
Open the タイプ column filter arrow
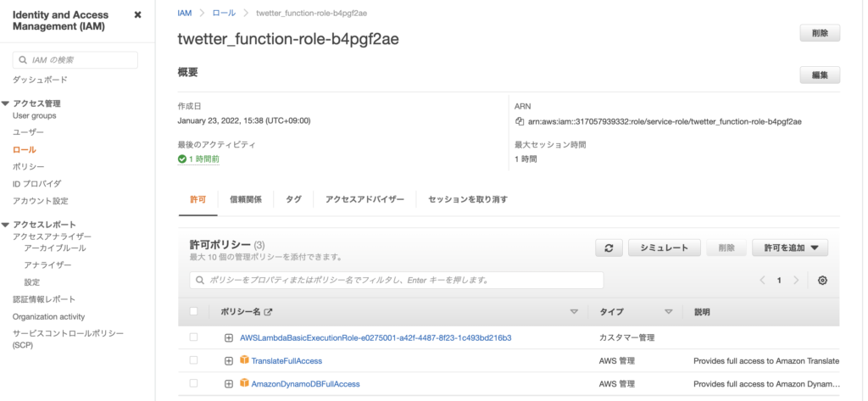(669, 312)
